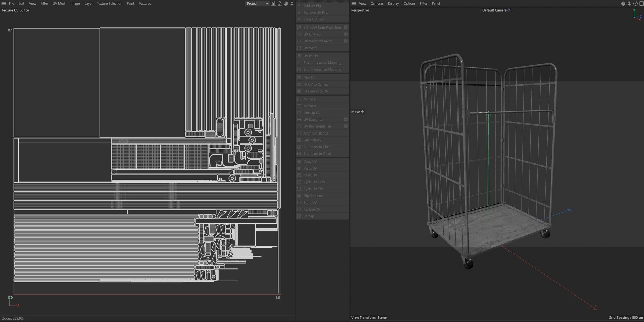Click the Flip Sequence command

pyautogui.click(x=322, y=196)
